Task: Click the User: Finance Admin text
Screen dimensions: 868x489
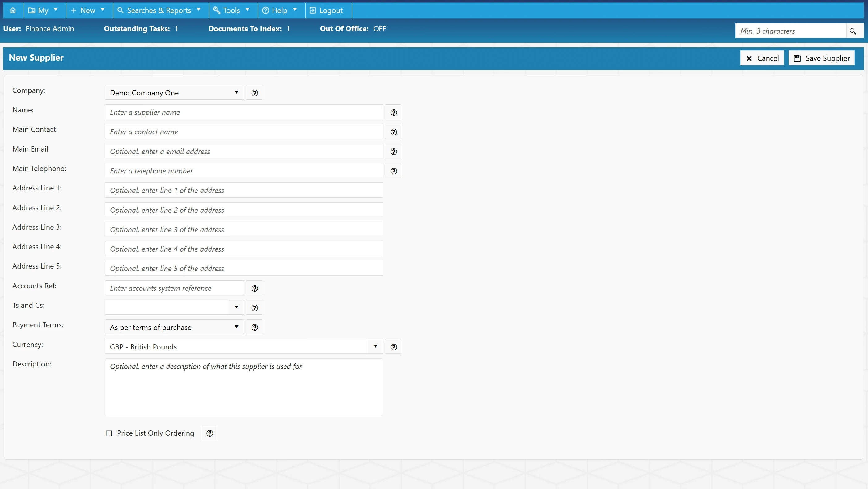Action: tap(38, 29)
